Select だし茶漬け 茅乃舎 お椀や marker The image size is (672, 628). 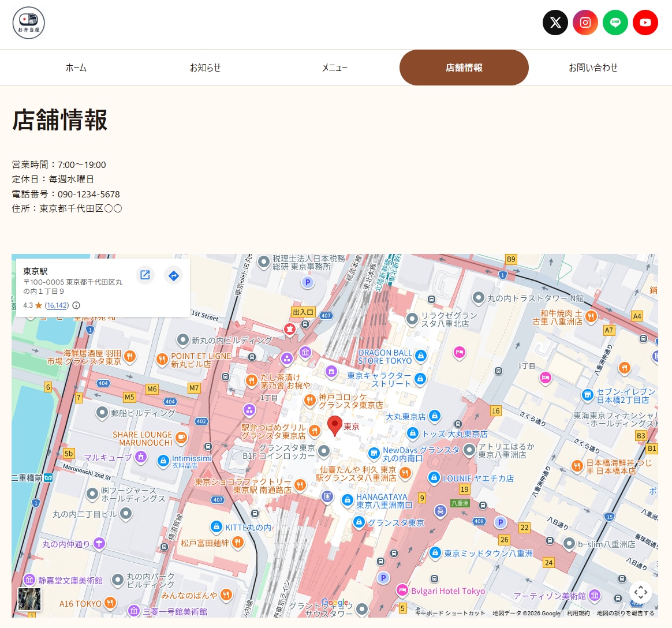252,380
